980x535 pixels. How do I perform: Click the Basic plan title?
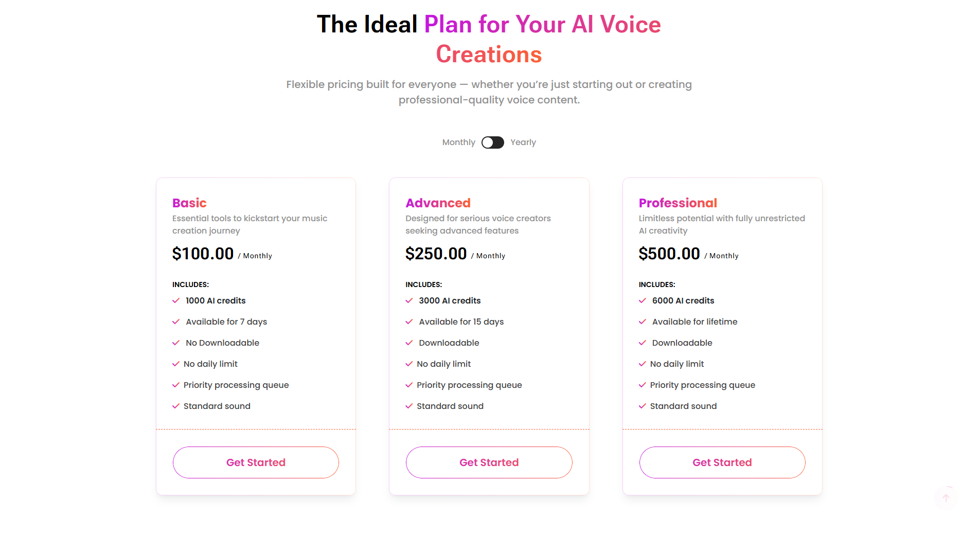point(189,203)
